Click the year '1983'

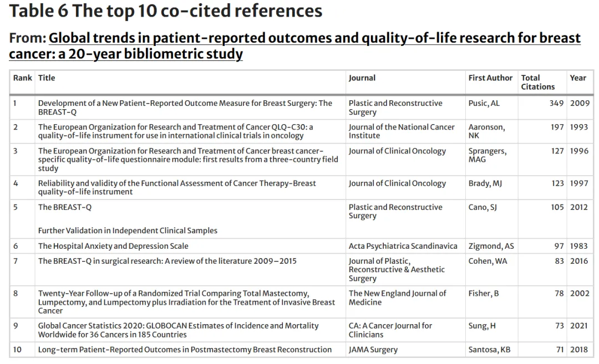click(x=578, y=246)
